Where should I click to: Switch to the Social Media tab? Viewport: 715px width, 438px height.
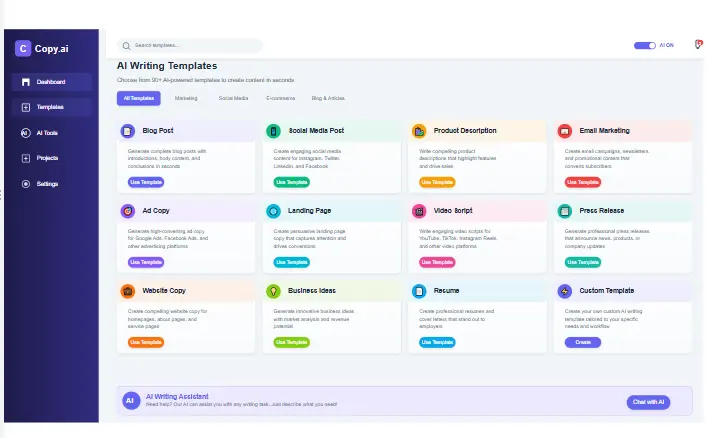click(233, 98)
